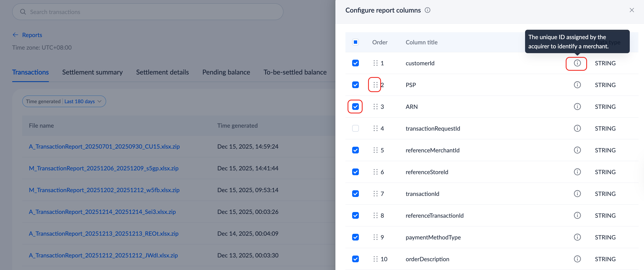Viewport: 644px width, 270px height.
Task: Open the Pending balance tab
Action: (226, 72)
